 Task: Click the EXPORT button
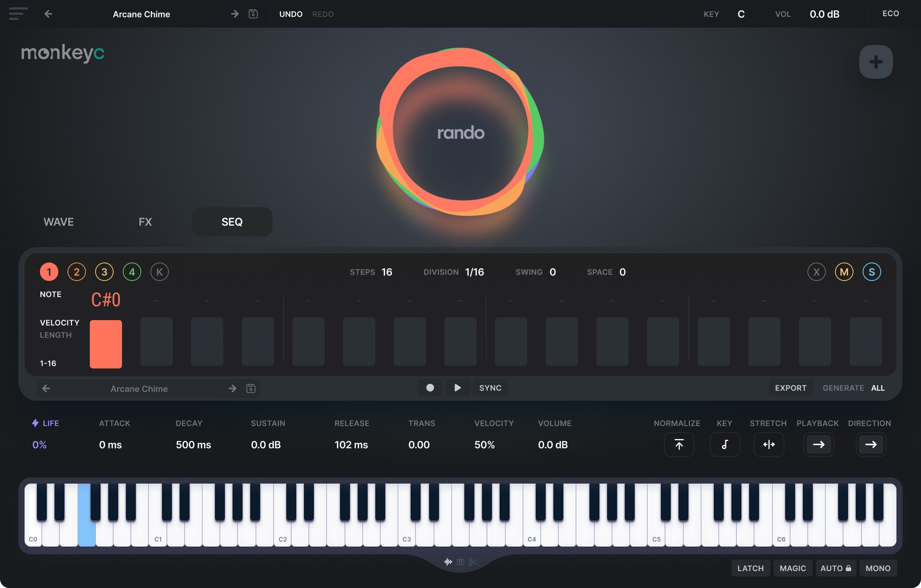coord(791,388)
